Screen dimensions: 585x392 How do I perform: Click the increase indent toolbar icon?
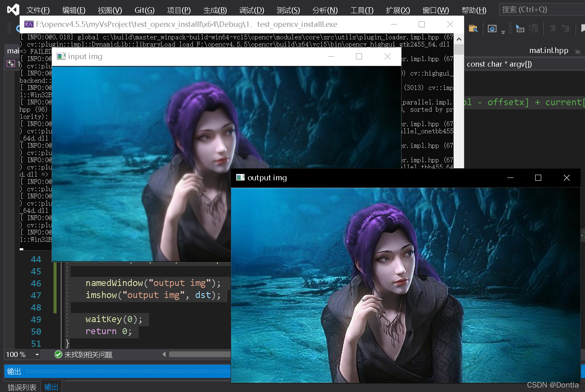tap(553, 28)
